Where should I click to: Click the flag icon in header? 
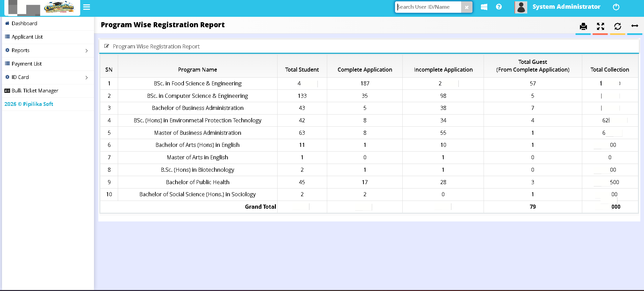tap(484, 7)
